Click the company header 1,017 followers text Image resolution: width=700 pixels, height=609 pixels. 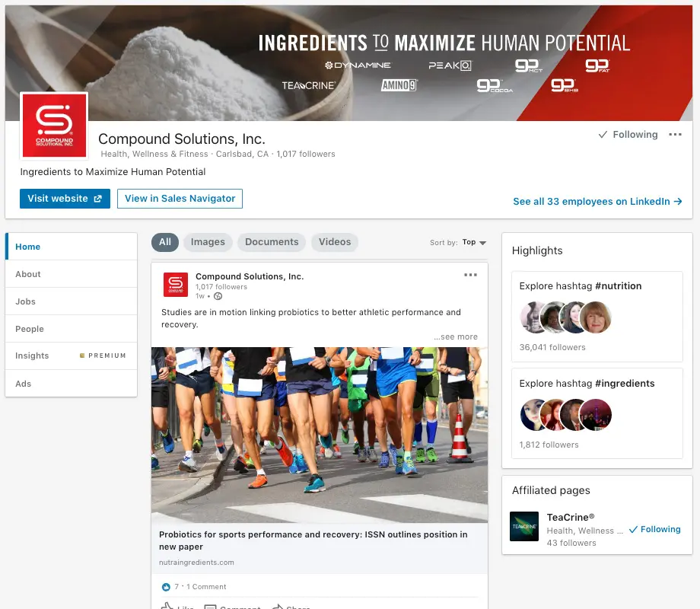click(x=305, y=154)
